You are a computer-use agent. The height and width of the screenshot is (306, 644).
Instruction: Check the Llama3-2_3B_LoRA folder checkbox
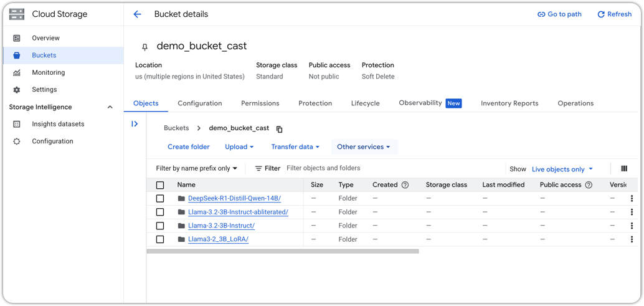point(160,239)
